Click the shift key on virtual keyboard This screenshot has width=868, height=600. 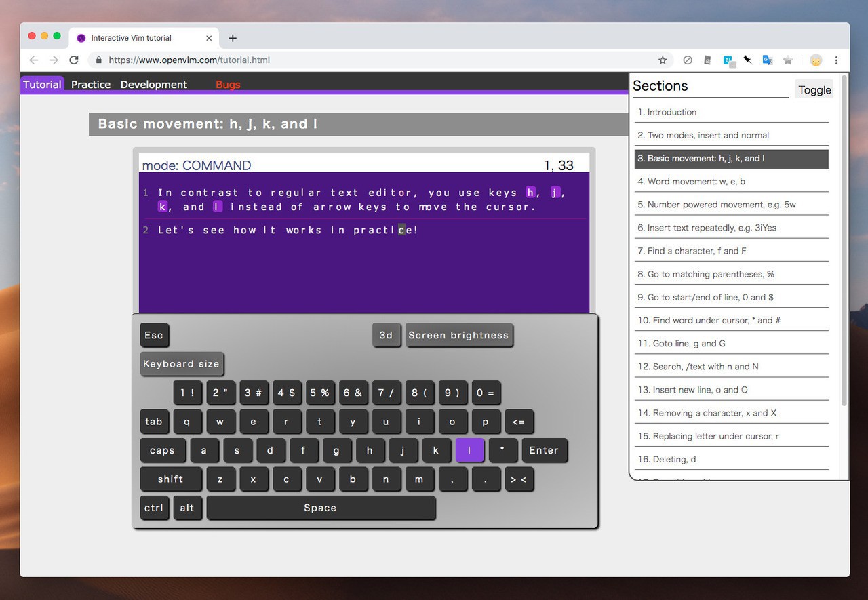point(170,479)
